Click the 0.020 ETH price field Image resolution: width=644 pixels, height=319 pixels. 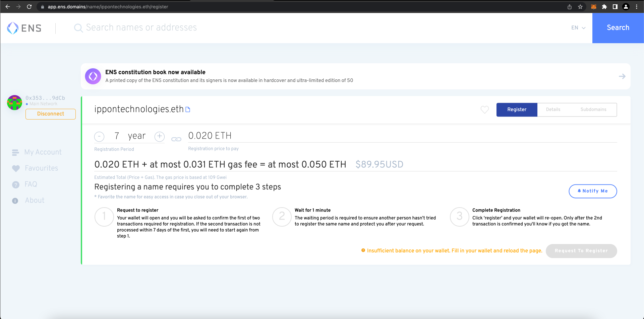tap(402, 136)
